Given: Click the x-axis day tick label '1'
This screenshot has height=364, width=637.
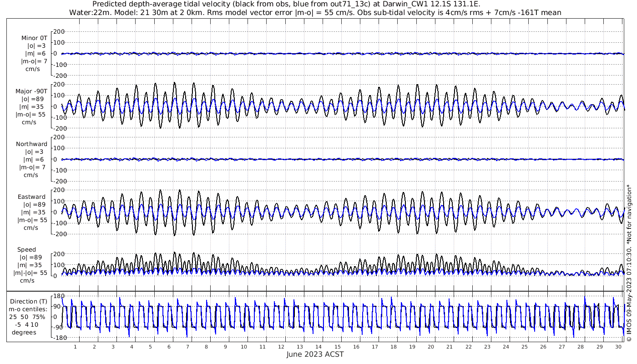Looking at the screenshot, I should (x=75, y=347).
